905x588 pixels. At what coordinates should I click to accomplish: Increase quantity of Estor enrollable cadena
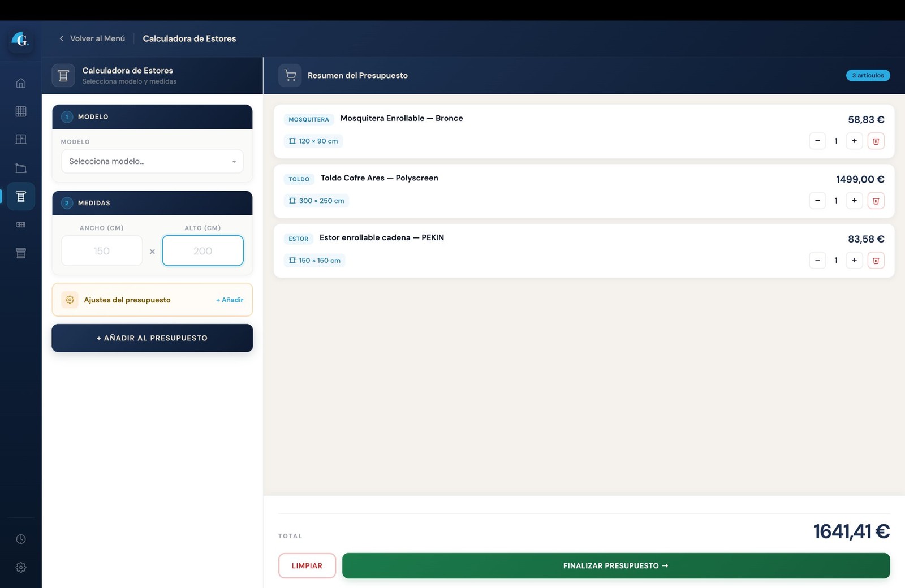click(854, 260)
